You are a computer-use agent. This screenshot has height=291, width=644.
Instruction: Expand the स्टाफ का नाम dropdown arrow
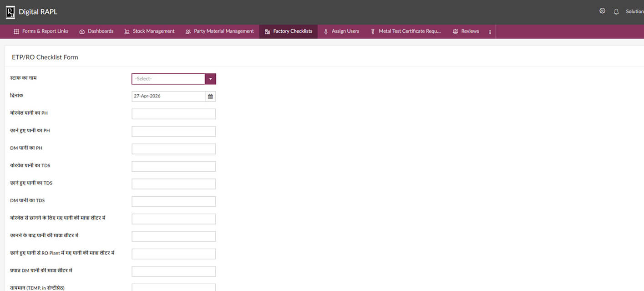(x=210, y=79)
